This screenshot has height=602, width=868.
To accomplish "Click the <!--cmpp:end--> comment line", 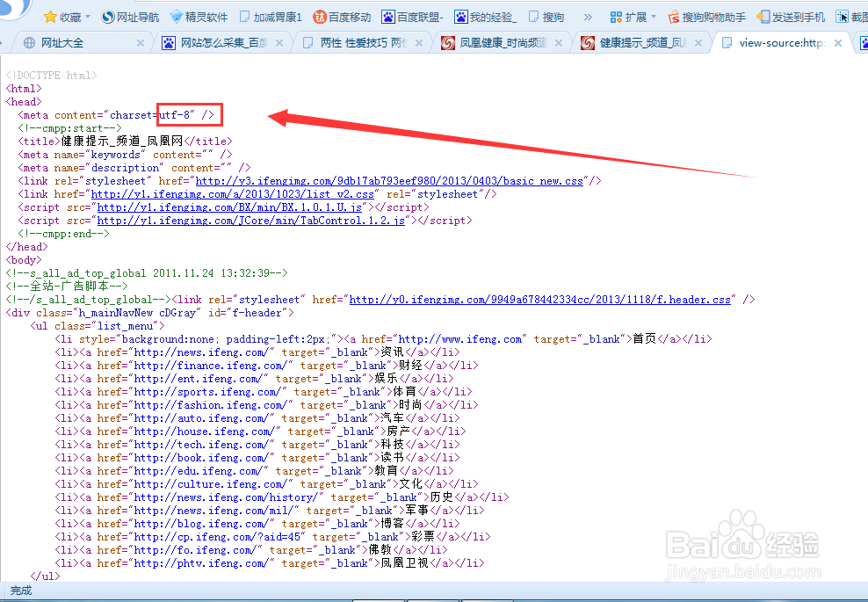I will tap(63, 234).
